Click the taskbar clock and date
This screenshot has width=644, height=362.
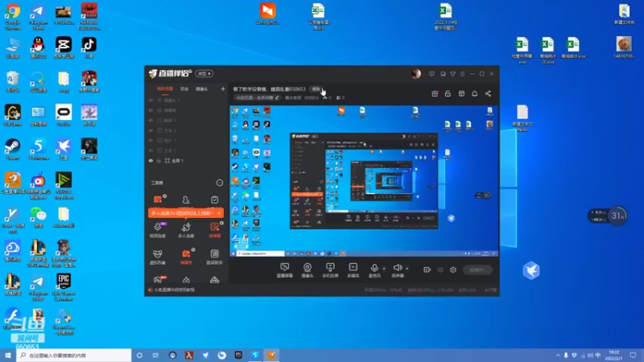614,356
